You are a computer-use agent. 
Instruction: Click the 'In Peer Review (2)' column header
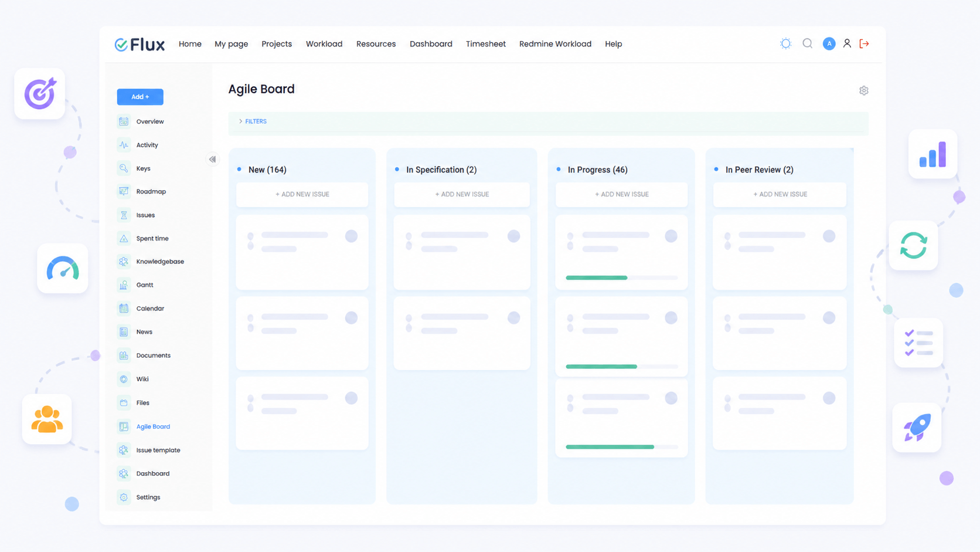point(759,170)
